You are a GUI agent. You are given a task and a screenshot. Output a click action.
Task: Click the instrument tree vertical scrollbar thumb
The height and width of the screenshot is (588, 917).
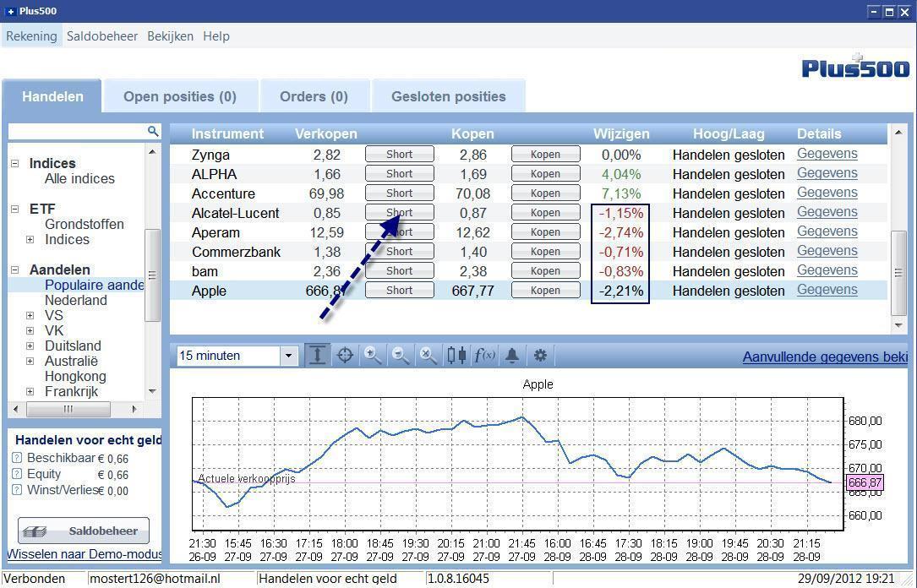pos(152,275)
